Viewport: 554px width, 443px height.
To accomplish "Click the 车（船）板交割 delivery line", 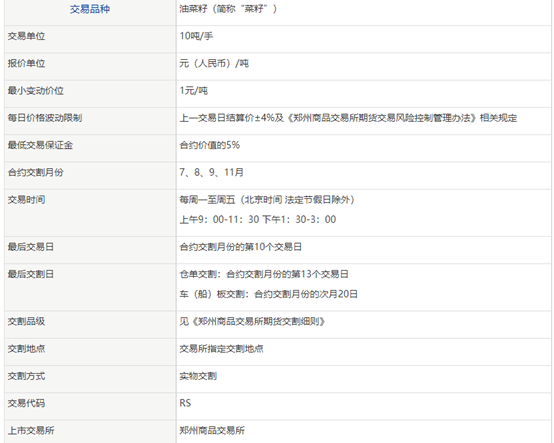I will coord(269,294).
